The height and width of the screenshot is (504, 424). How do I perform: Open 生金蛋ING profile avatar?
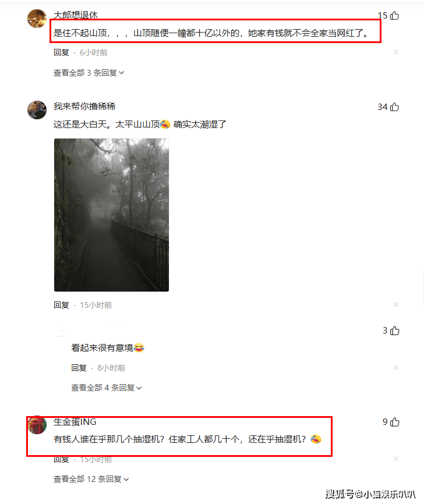[37, 425]
